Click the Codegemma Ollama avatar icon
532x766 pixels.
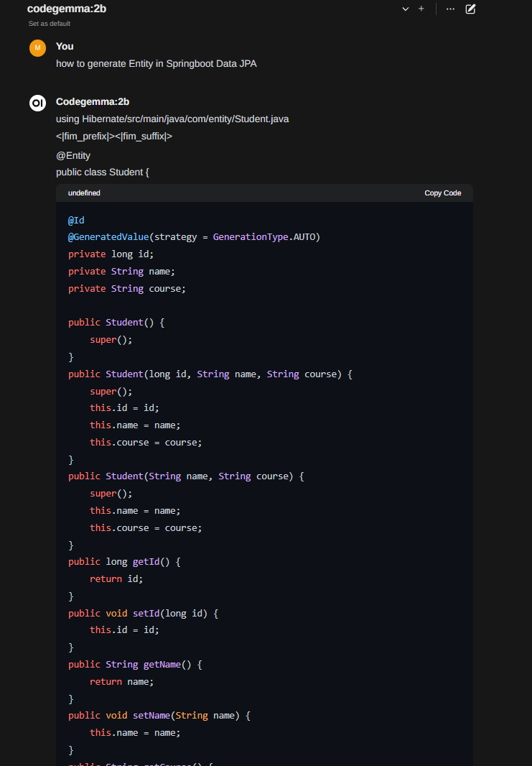click(x=37, y=103)
